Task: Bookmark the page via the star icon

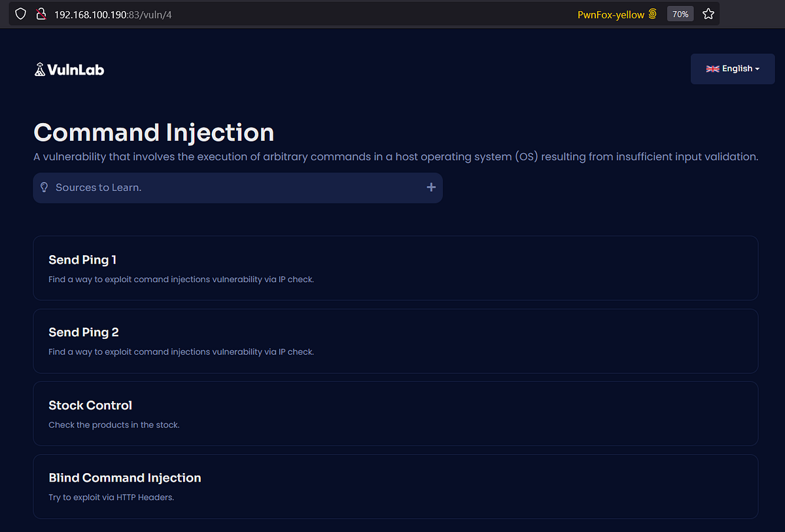Action: tap(708, 14)
